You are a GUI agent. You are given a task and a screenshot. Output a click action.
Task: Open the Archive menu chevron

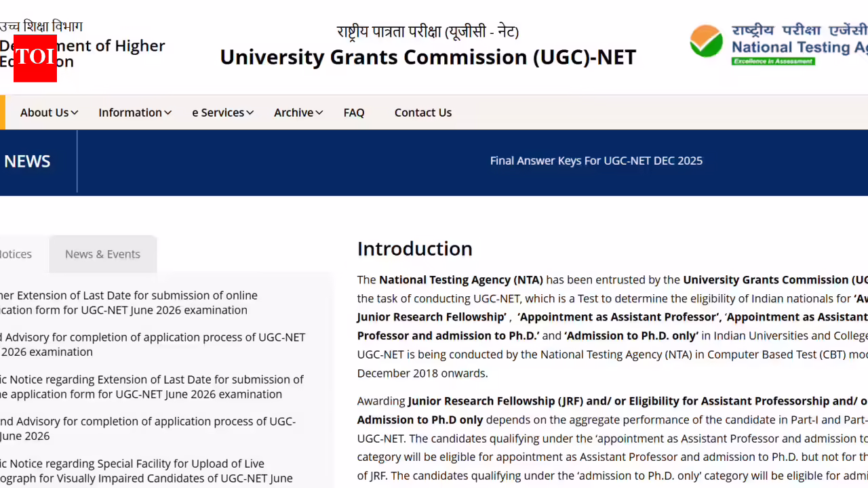pyautogui.click(x=319, y=113)
